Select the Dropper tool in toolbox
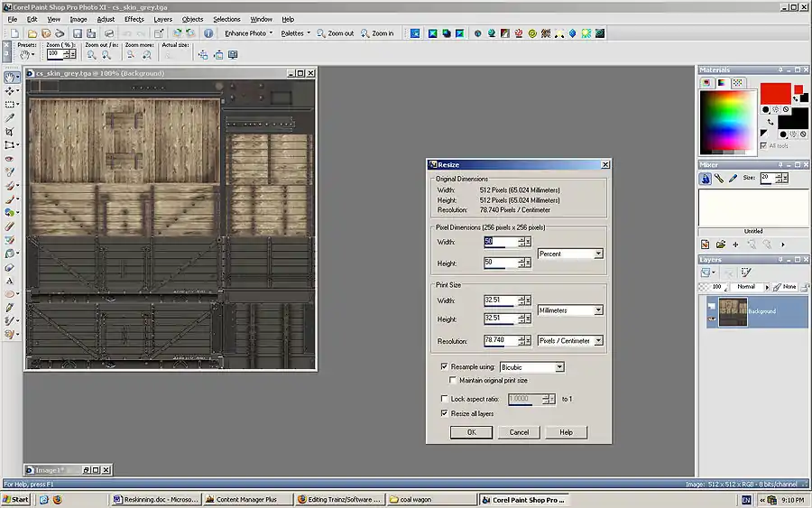The width and height of the screenshot is (812, 508). [10, 118]
